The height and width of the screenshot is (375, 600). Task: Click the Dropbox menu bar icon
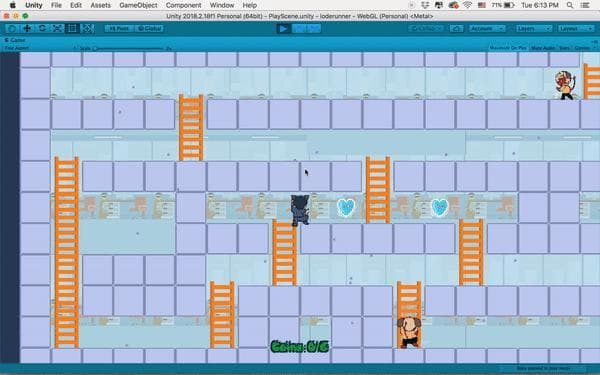click(x=425, y=5)
